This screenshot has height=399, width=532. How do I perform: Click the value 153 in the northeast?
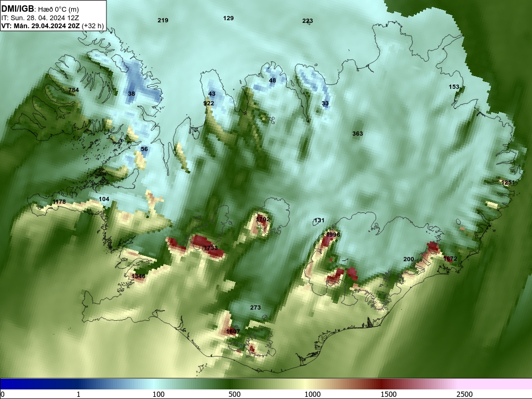pos(454,87)
